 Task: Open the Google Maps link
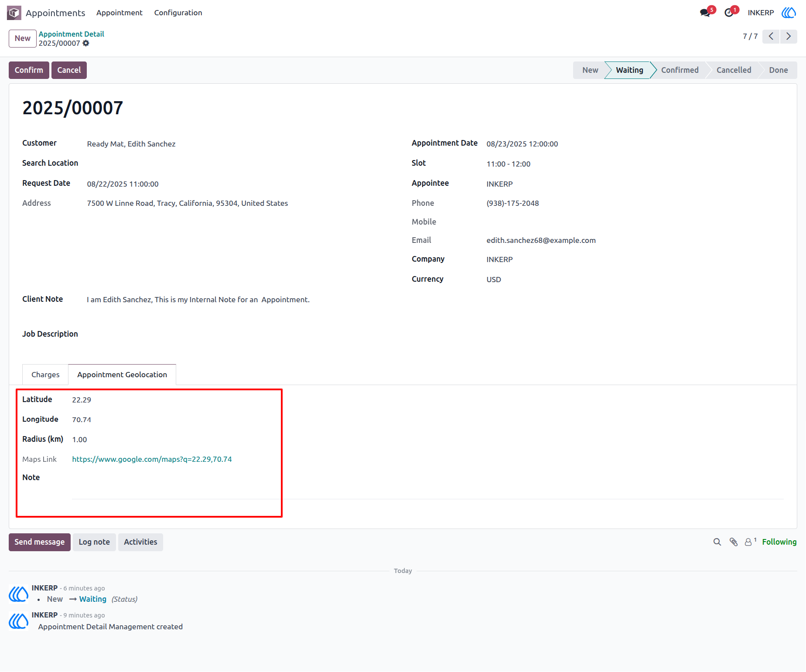click(x=152, y=459)
